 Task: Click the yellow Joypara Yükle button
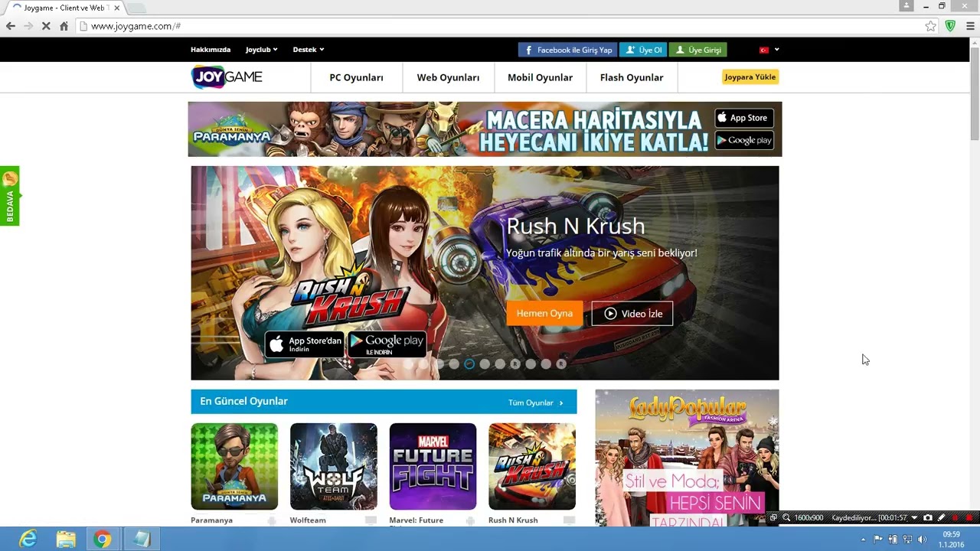point(750,77)
